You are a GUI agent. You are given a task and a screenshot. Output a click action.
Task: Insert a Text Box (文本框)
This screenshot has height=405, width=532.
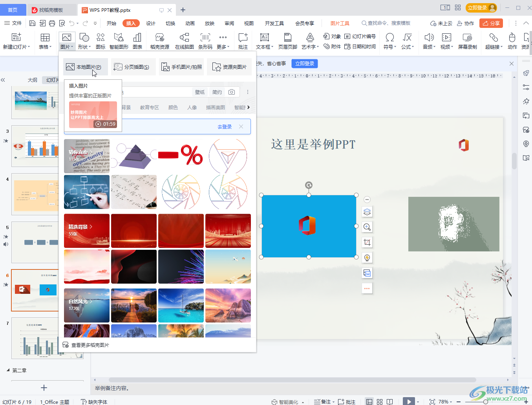coord(265,41)
